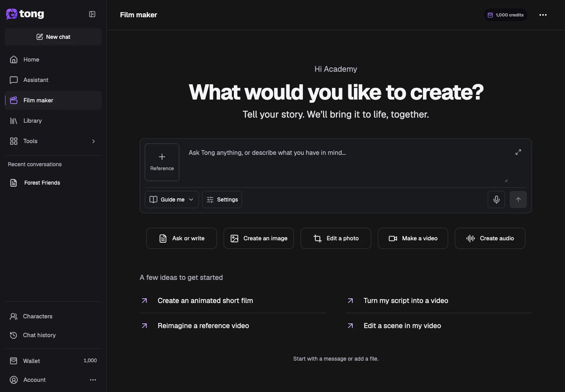Click the 'Film maker' page title

139,15
